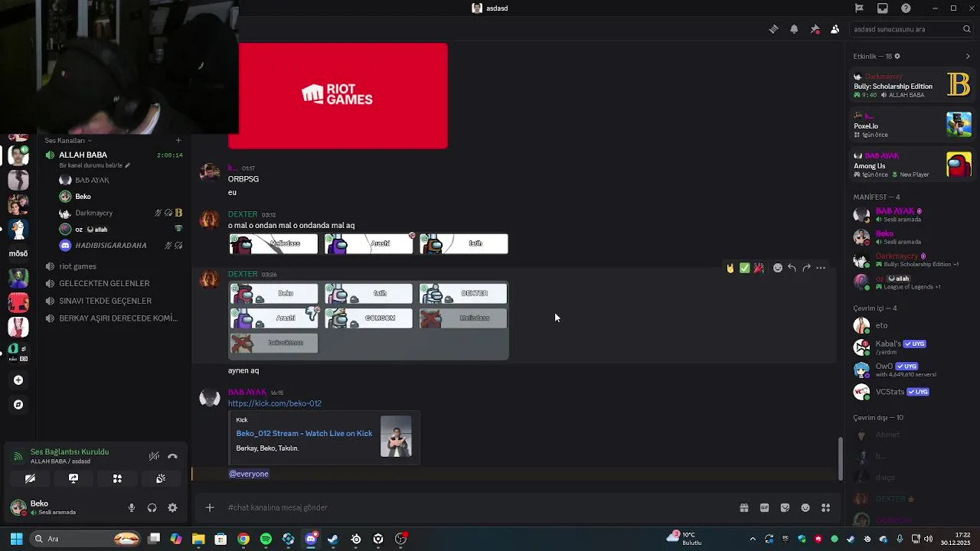The width and height of the screenshot is (980, 551).
Task: Toggle member list visibility icon
Action: click(x=835, y=29)
